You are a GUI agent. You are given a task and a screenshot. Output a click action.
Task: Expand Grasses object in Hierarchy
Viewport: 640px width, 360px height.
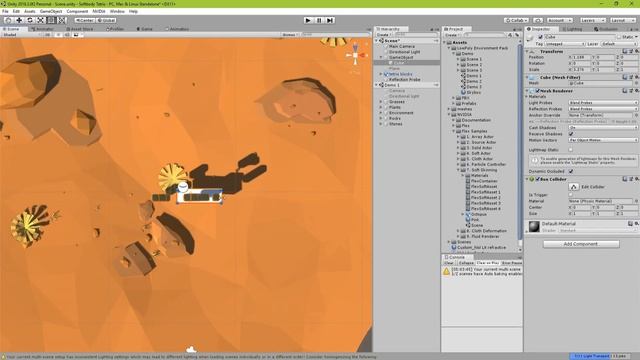click(381, 102)
